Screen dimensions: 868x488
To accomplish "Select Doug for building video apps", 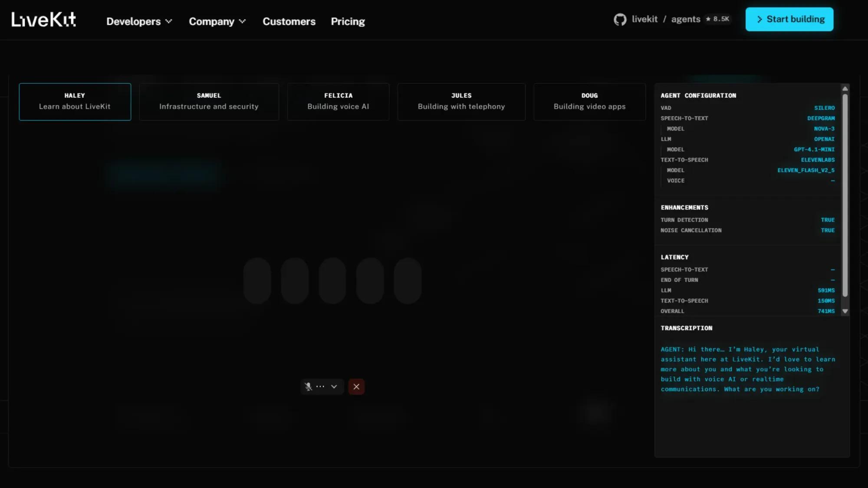I will tap(589, 102).
